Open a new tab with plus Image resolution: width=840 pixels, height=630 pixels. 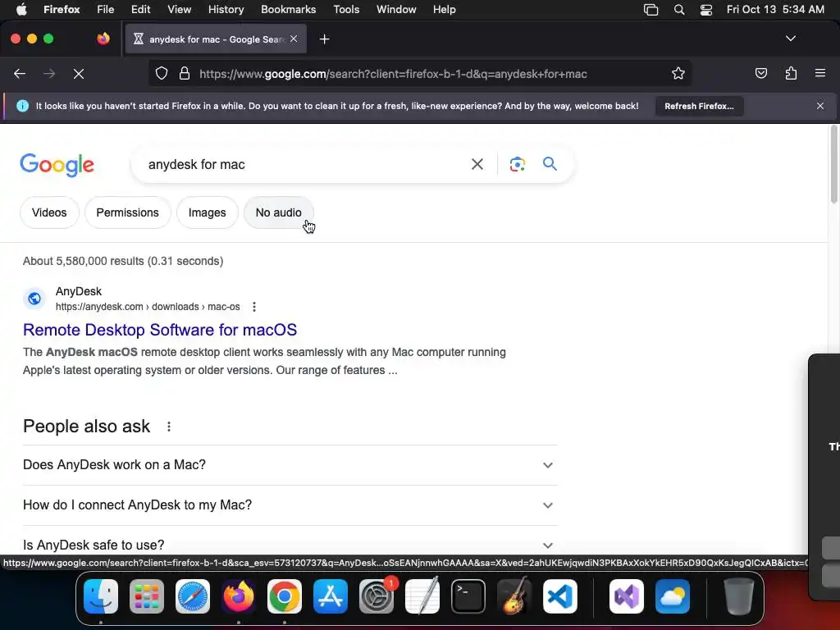(324, 39)
